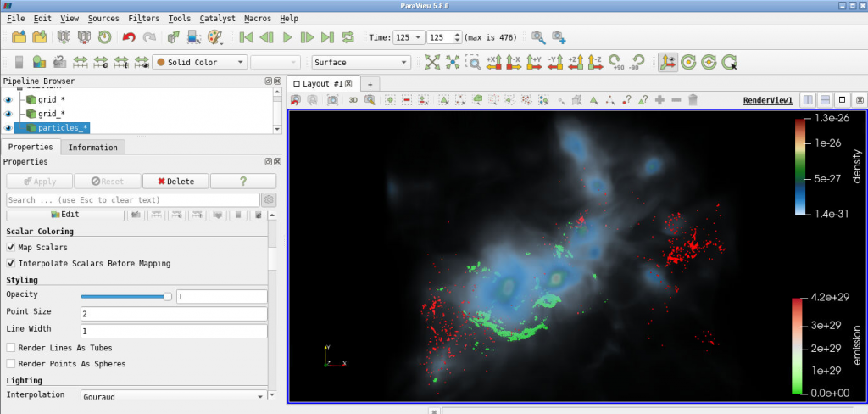The height and width of the screenshot is (414, 868).
Task: Set view direction to +X
Action: (x=493, y=62)
